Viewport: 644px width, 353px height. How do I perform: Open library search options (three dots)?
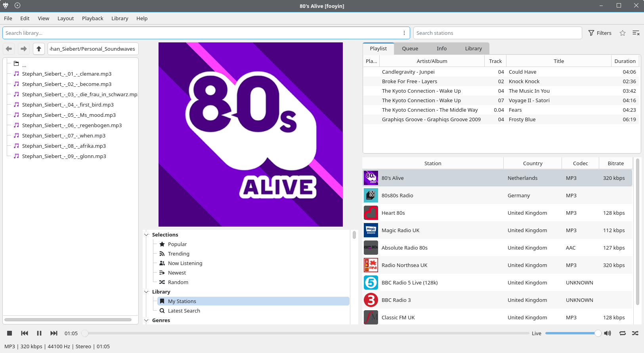pos(404,33)
